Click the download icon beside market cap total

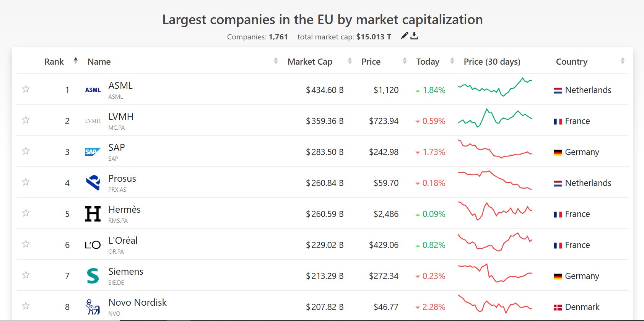[x=414, y=36]
